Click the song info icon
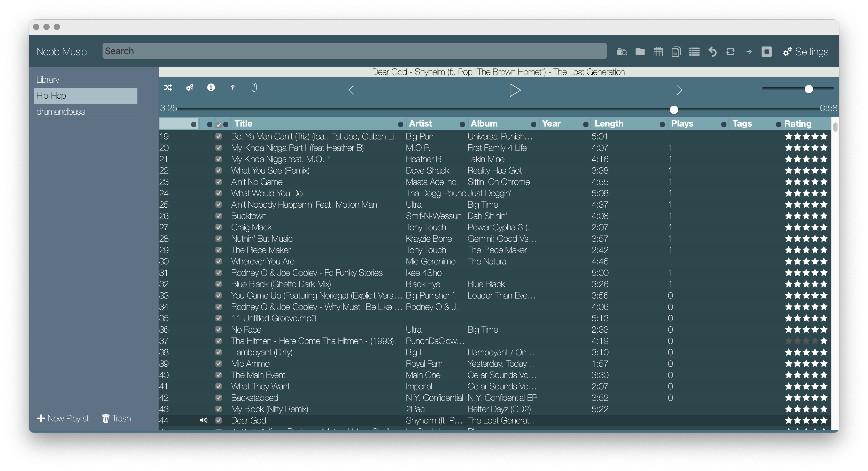The width and height of the screenshot is (868, 471). point(211,88)
